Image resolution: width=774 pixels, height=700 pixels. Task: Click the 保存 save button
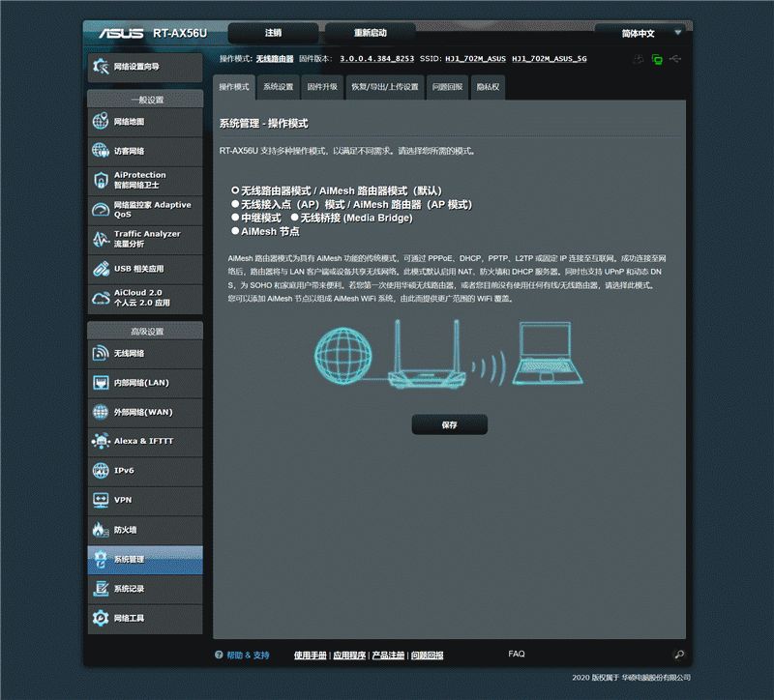(449, 424)
